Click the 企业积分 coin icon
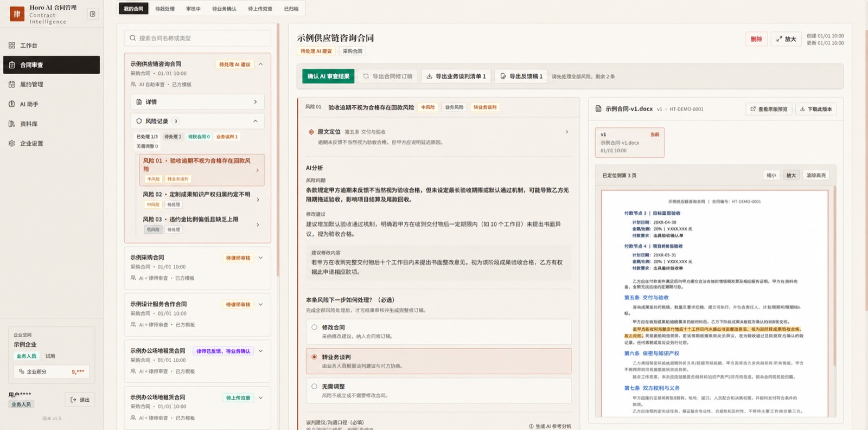This screenshot has height=430, width=868. pos(22,371)
